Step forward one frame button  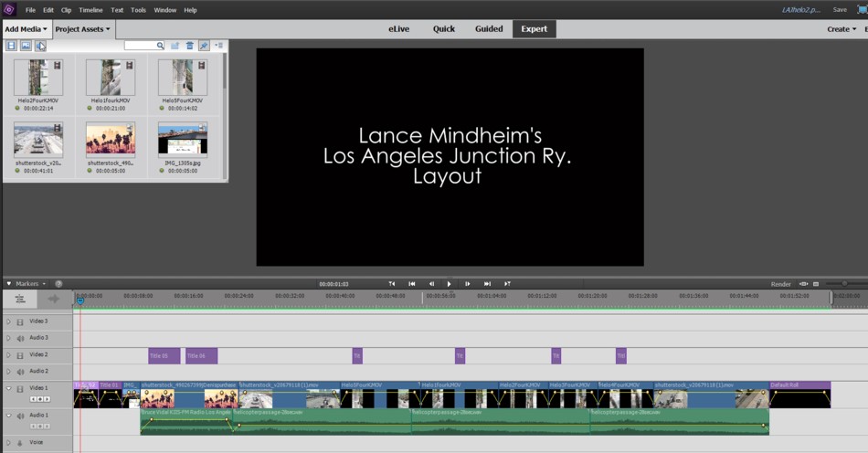467,284
